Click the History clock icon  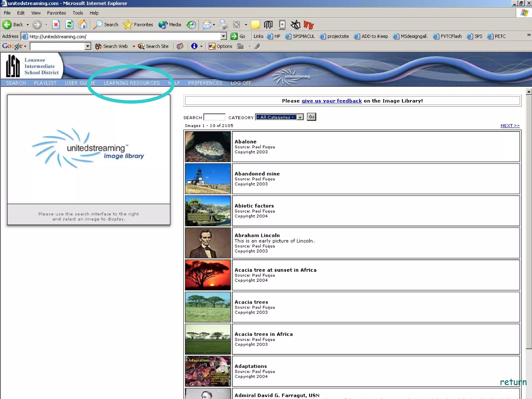coord(191,25)
